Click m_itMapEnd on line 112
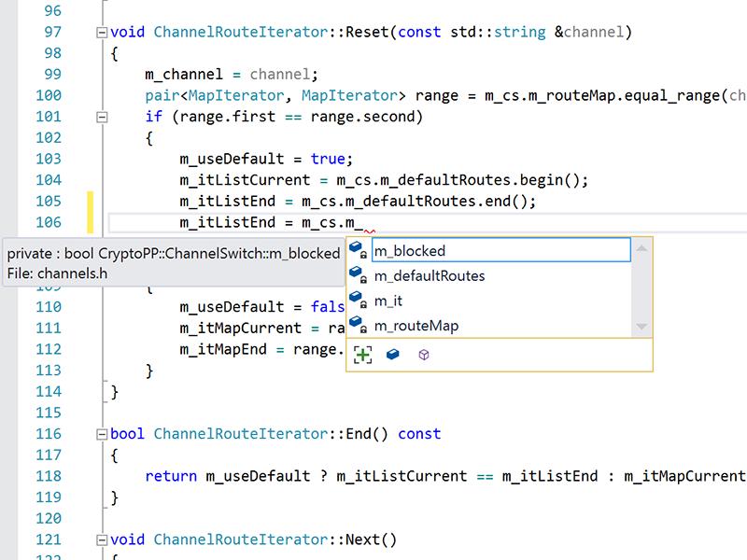 pos(223,349)
